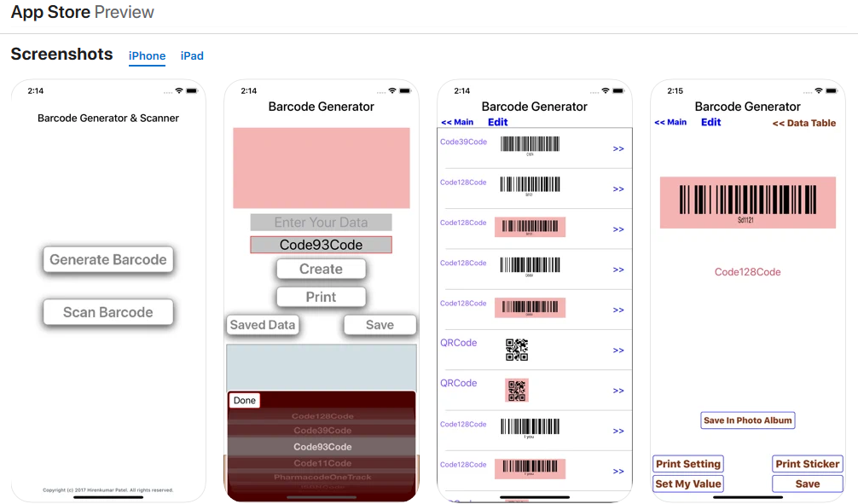This screenshot has width=858, height=504.
Task: Tap Edit in the Sd1121 barcode screenshot
Action: click(x=710, y=122)
